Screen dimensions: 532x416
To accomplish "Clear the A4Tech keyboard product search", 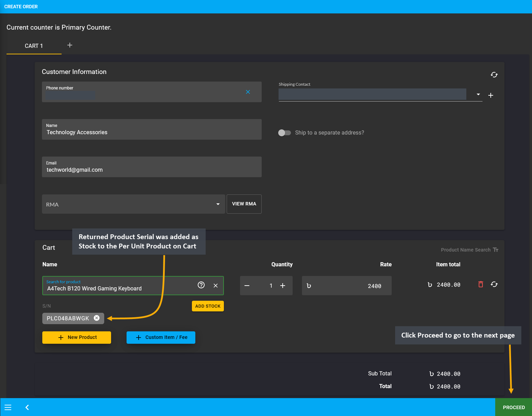I will coord(216,286).
